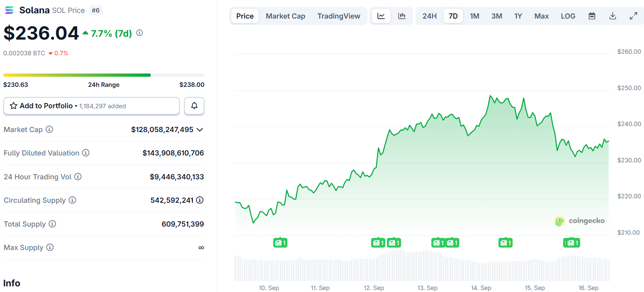Click the 0.002038 BTC value
Screen dimensions: 644x292
(x=24, y=53)
